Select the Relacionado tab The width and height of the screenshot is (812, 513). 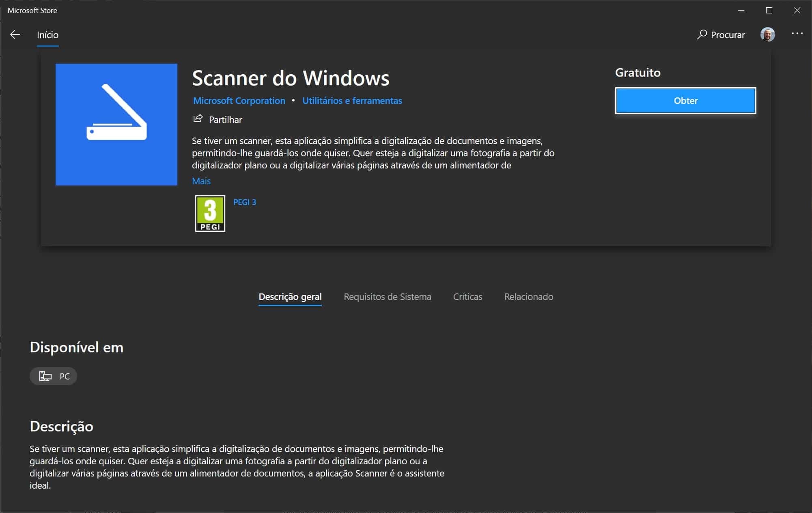(528, 297)
